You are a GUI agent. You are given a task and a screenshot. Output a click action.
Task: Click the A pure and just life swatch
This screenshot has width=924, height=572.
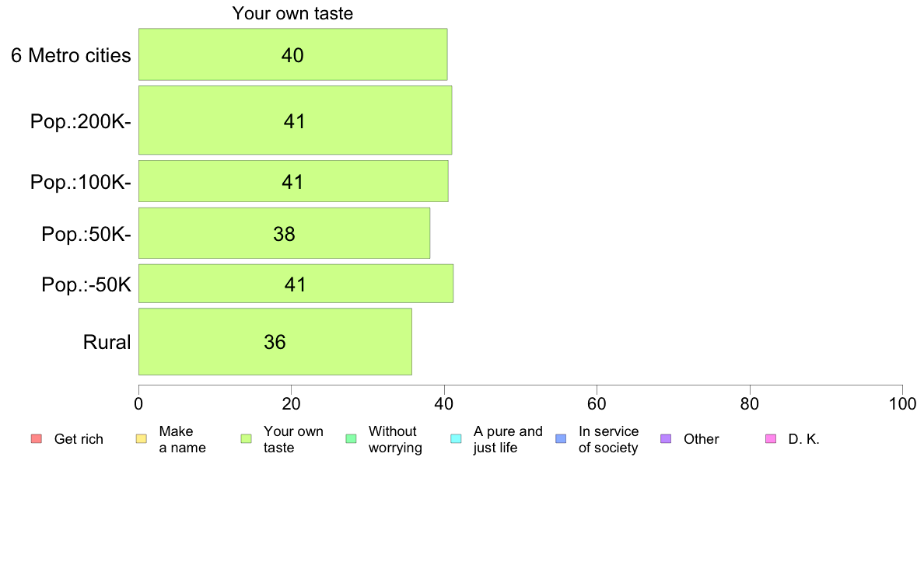[456, 439]
